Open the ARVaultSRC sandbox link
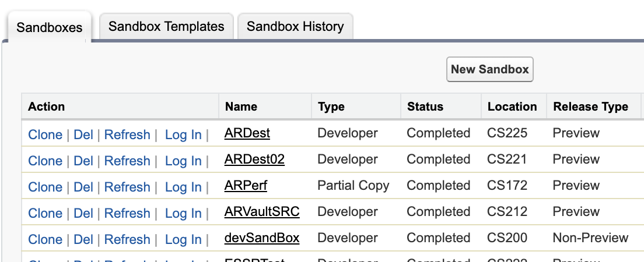The width and height of the screenshot is (644, 262). tap(262, 212)
